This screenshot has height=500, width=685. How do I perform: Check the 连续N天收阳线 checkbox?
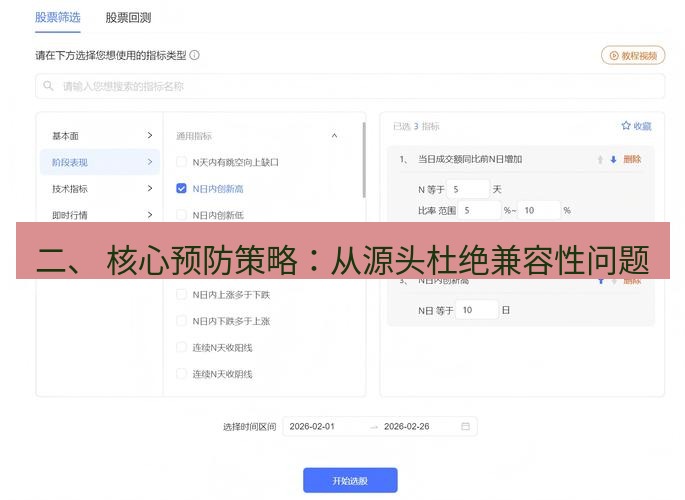[x=181, y=348]
